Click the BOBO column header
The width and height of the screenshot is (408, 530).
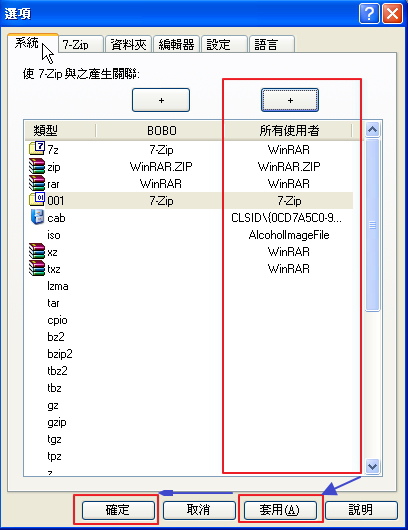(x=160, y=130)
